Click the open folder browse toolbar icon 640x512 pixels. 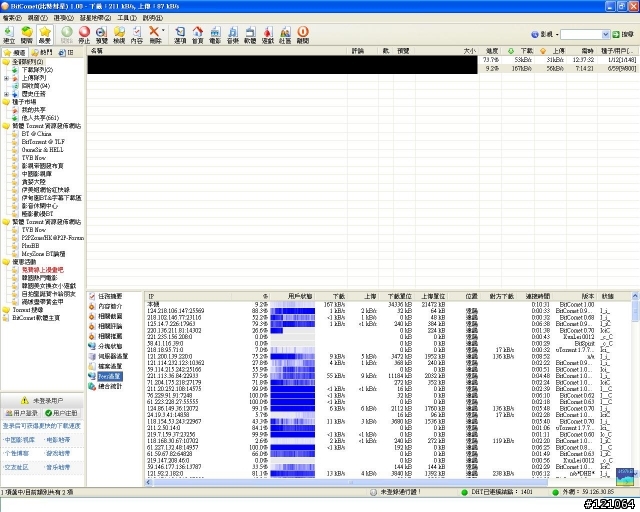coord(119,35)
